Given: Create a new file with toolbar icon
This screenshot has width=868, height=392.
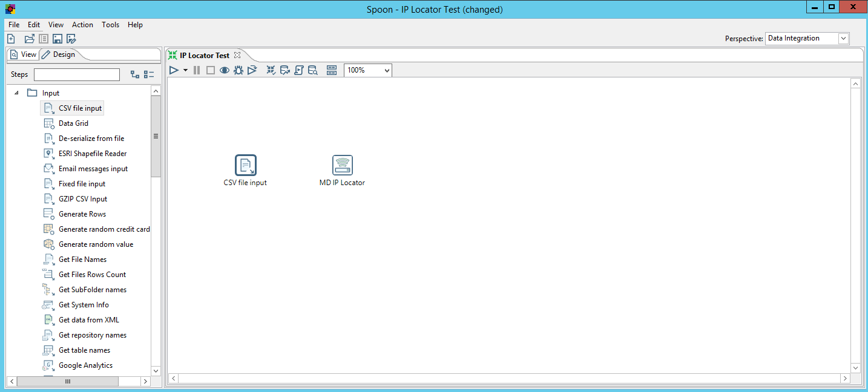Looking at the screenshot, I should pyautogui.click(x=11, y=39).
